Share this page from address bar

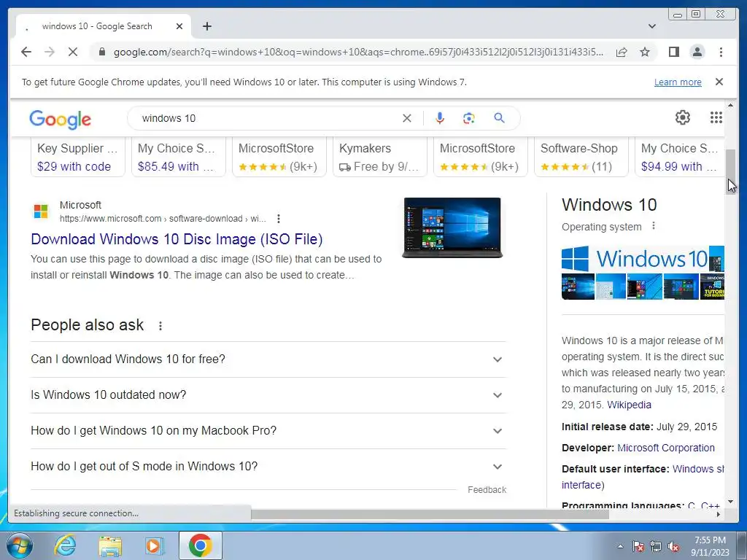coord(622,52)
